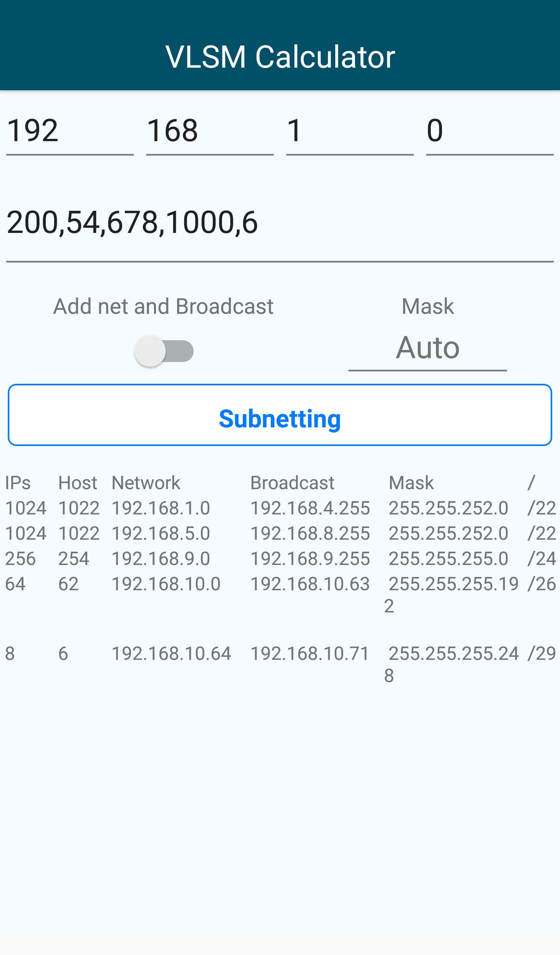Click the /22 prefix of the second row
The width and height of the screenshot is (560, 955).
tap(543, 533)
